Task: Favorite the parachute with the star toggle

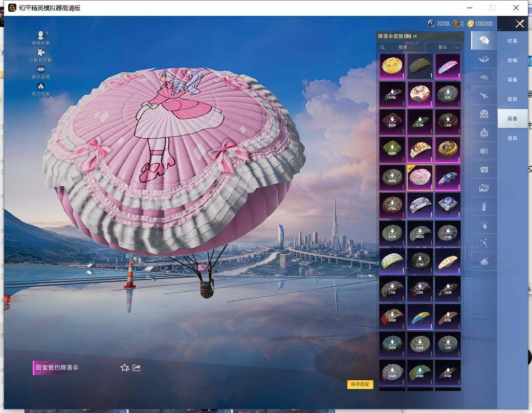Action: 124,367
